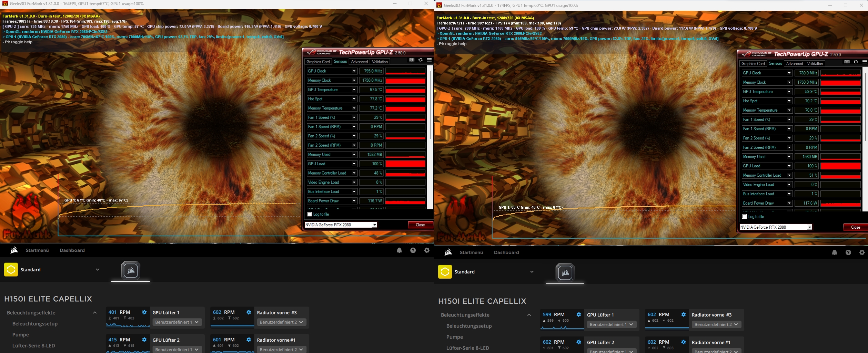Image resolution: width=868 pixels, height=353 pixels.
Task: Switch to Graphics Card tab in GPU-Z showing 795.0 MHz
Action: [318, 62]
